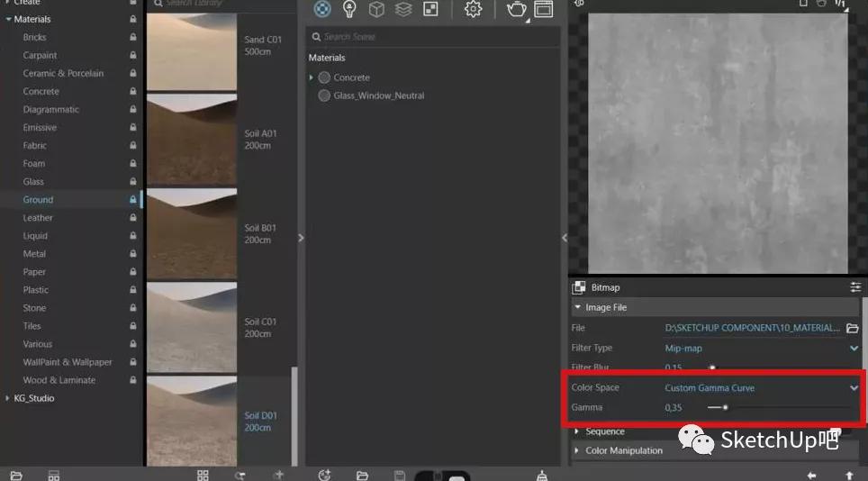Open the Materials tab sphere icon
This screenshot has height=481, width=868.
(x=321, y=9)
